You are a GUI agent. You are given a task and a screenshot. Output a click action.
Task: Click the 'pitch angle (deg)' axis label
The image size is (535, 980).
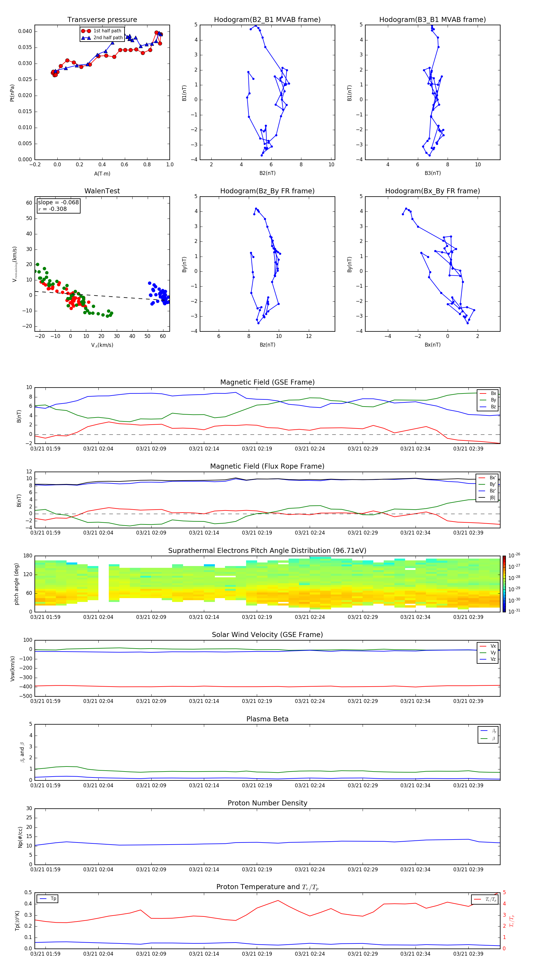(x=17, y=584)
